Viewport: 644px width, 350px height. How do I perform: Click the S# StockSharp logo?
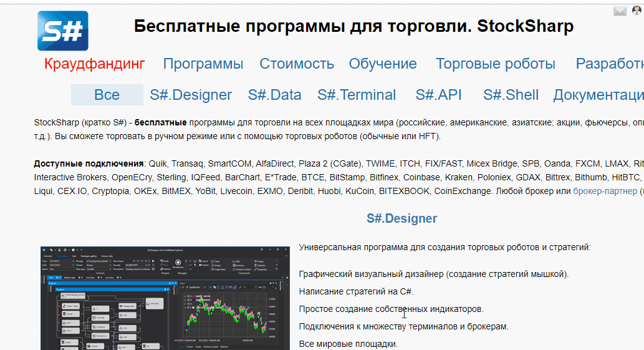(x=63, y=31)
